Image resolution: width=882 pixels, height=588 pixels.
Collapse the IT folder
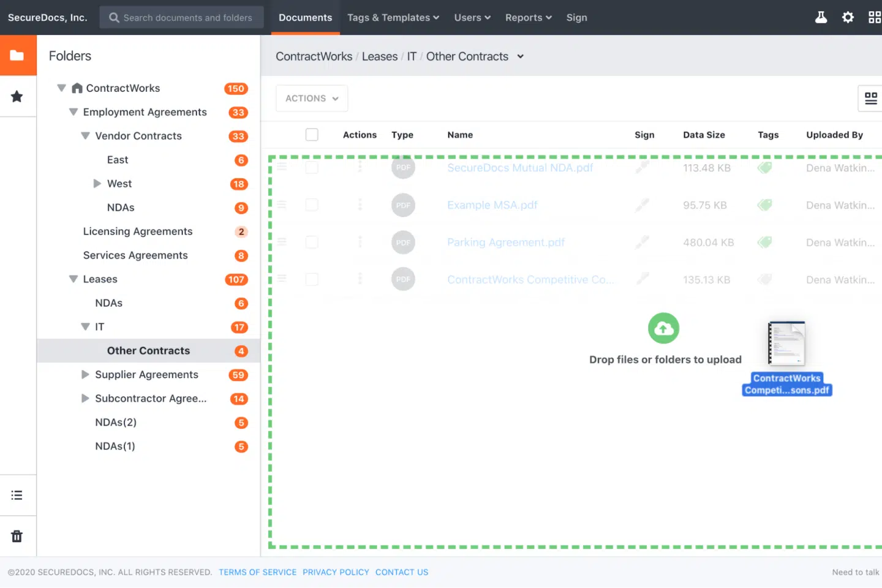[x=86, y=327]
